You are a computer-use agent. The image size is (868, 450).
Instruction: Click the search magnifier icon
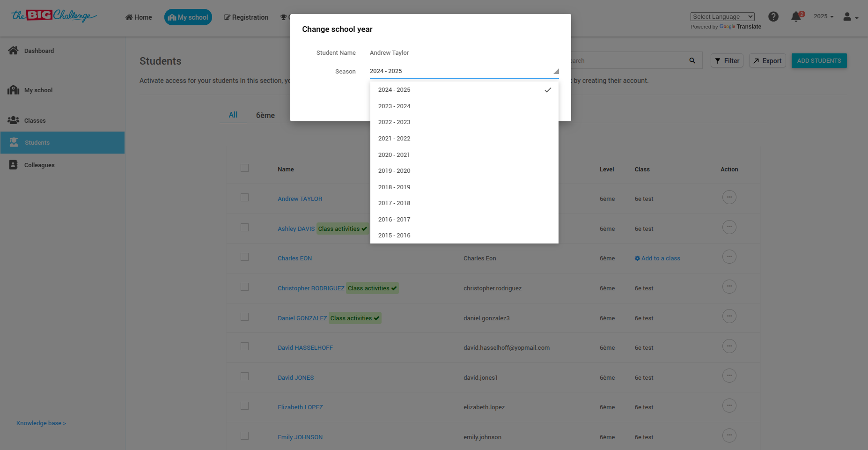(x=692, y=60)
